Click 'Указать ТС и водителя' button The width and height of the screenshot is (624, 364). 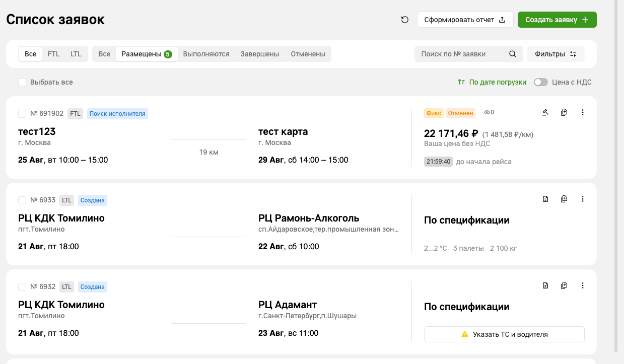pos(504,334)
